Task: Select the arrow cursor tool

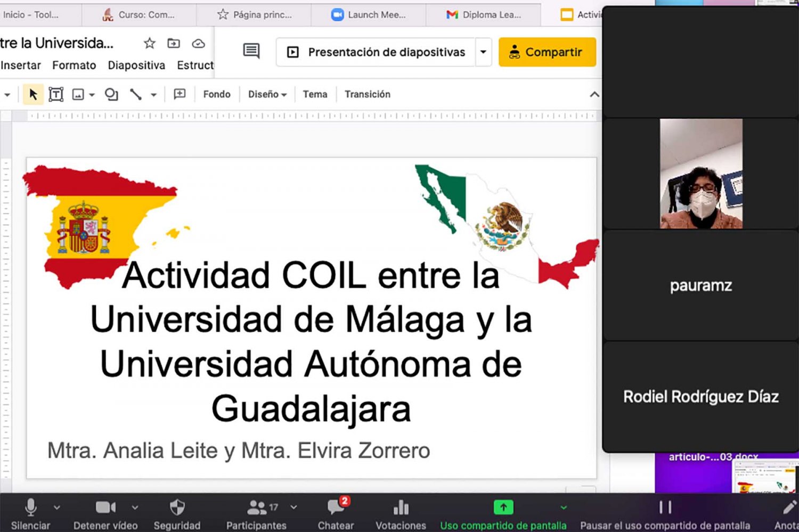Action: (33, 94)
